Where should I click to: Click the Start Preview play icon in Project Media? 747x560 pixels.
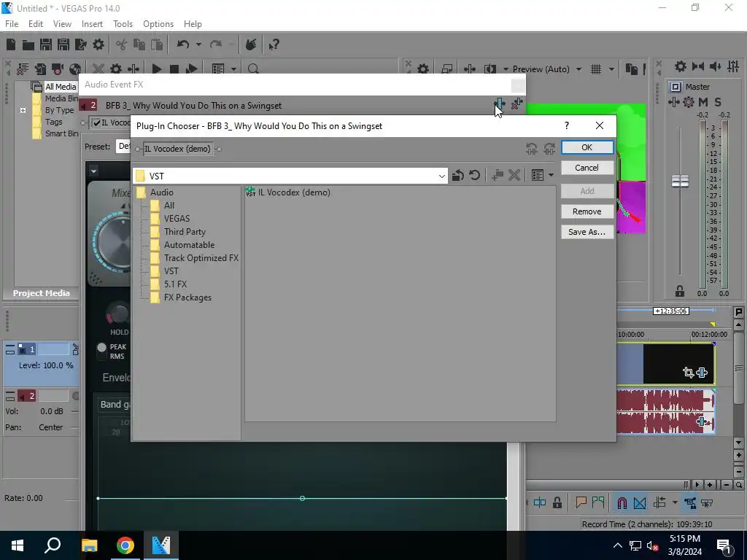(x=156, y=69)
